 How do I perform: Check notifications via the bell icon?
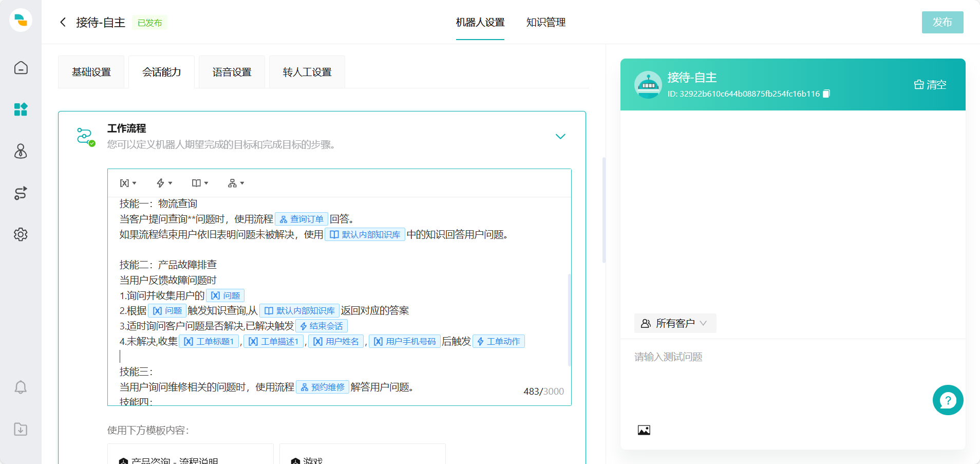pyautogui.click(x=21, y=387)
